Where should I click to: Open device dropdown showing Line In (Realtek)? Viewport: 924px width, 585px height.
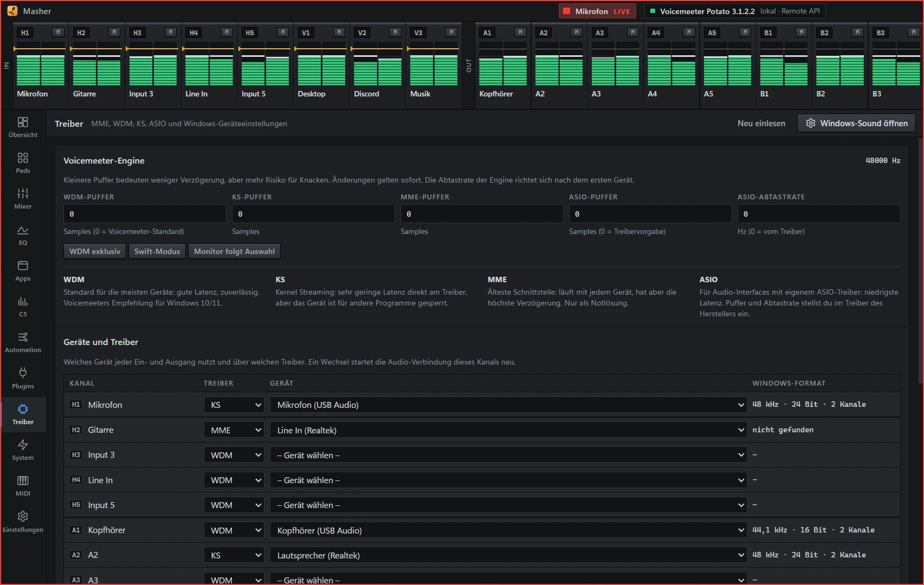click(x=508, y=430)
